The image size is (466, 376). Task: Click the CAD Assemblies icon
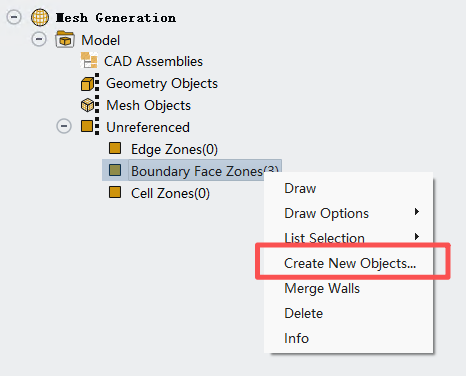(89, 60)
